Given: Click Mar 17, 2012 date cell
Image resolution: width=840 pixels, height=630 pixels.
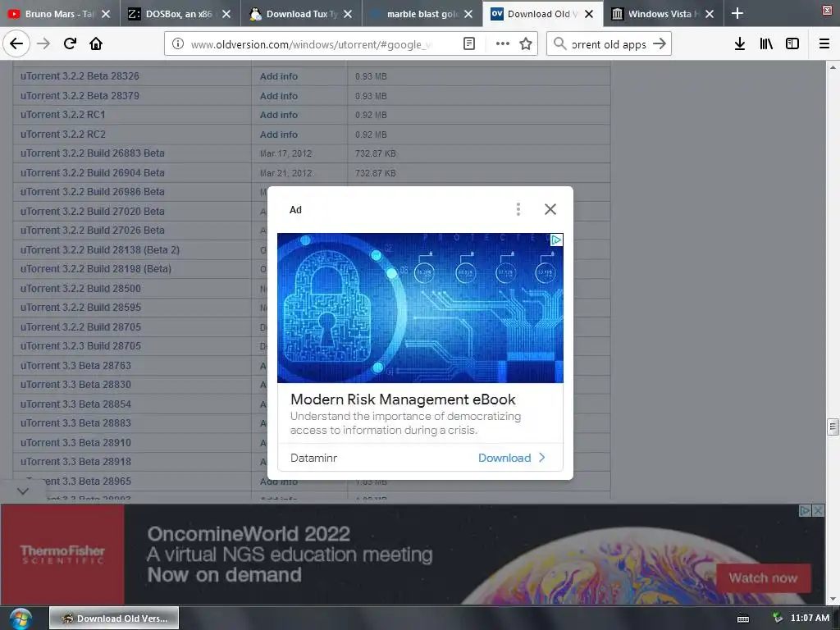Looking at the screenshot, I should point(285,153).
